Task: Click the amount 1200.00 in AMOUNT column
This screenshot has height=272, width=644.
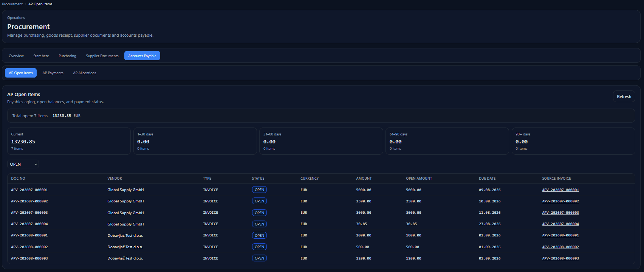Action: click(x=364, y=258)
